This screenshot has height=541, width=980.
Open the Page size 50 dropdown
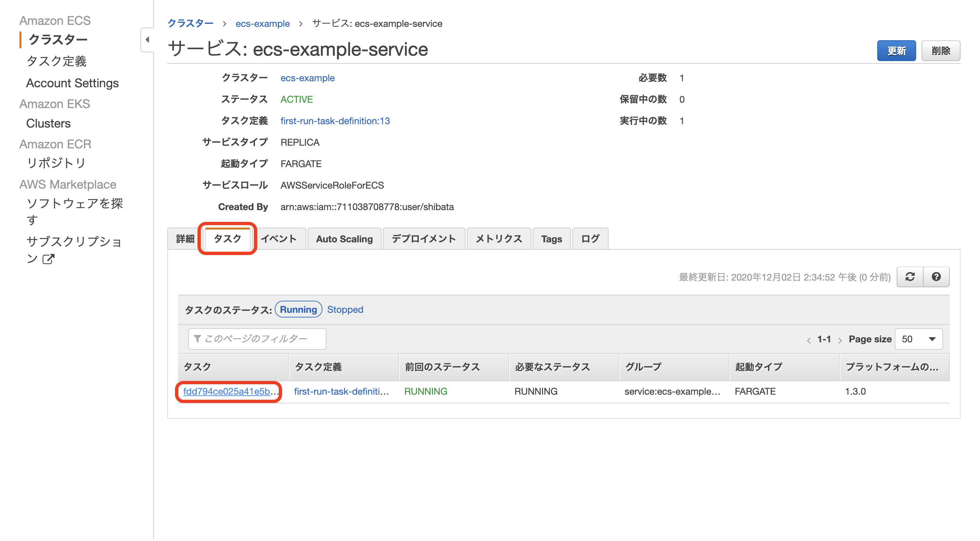coord(918,339)
